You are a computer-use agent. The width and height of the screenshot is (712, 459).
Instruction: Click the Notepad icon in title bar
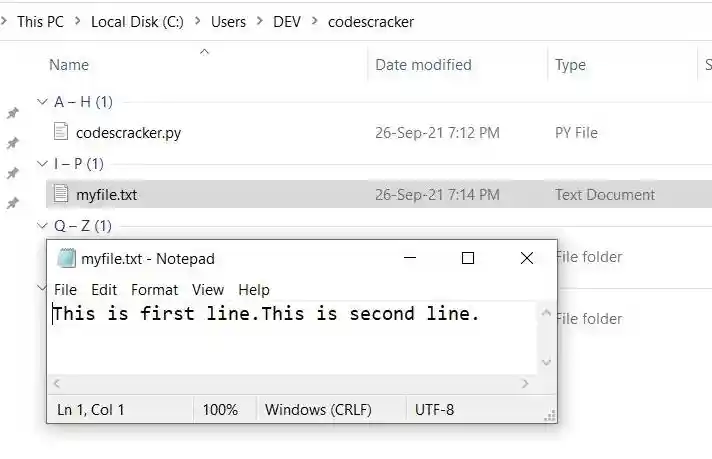coord(66,259)
